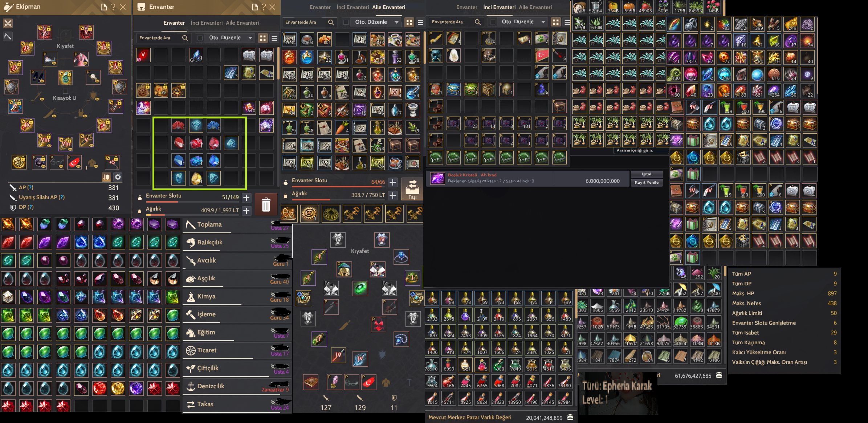This screenshot has height=423, width=868.
Task: Open gear settings icon in Ekipman panel
Action: (x=118, y=177)
